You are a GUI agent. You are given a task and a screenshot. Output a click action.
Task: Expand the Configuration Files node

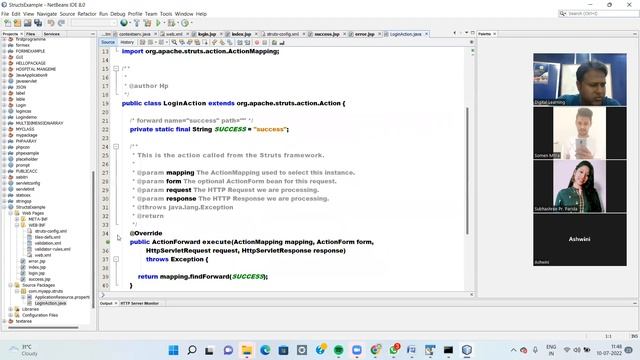(11, 315)
